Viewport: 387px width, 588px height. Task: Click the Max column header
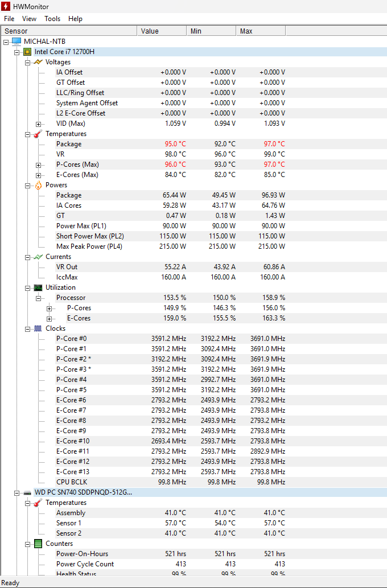tap(260, 31)
